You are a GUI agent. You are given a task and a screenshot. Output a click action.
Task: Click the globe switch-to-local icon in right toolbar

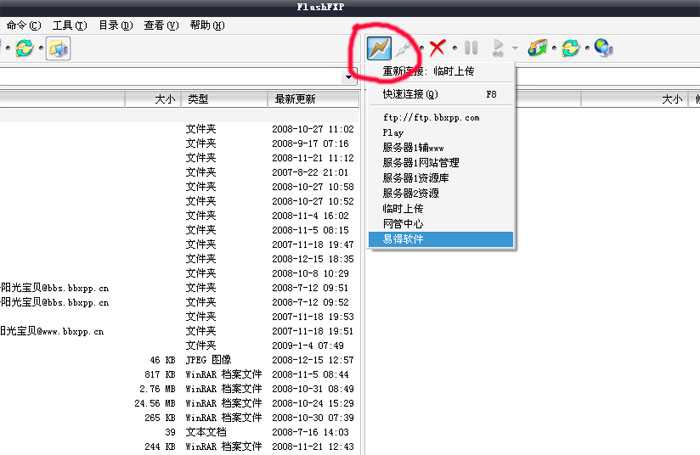coord(604,48)
